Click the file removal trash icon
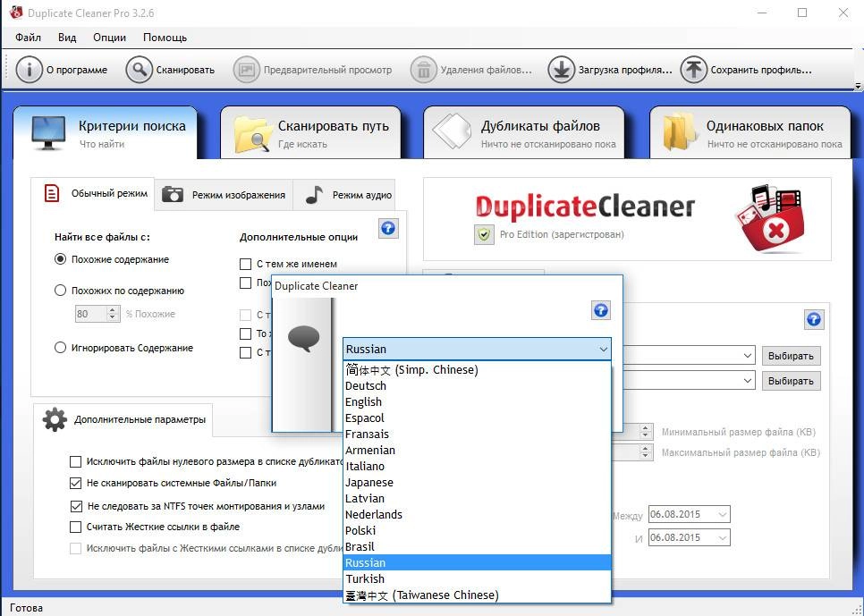The height and width of the screenshot is (616, 864). [x=423, y=70]
